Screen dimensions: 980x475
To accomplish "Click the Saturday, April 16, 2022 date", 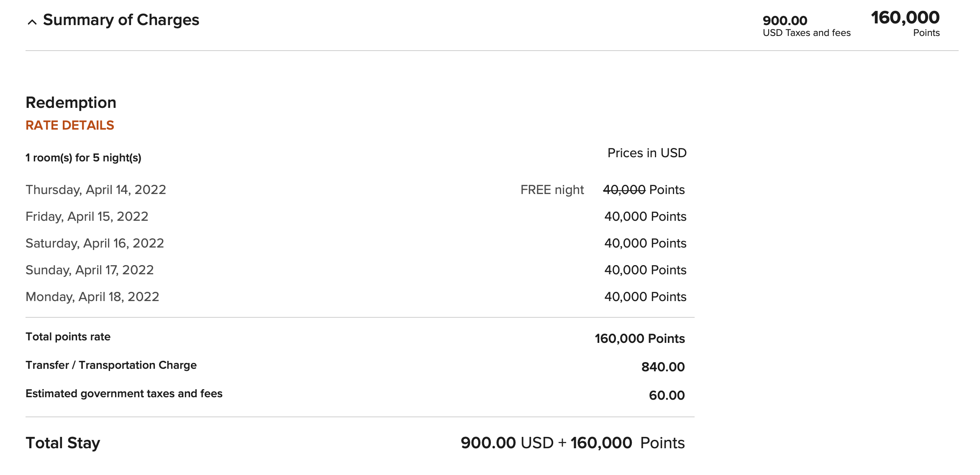I will [95, 243].
